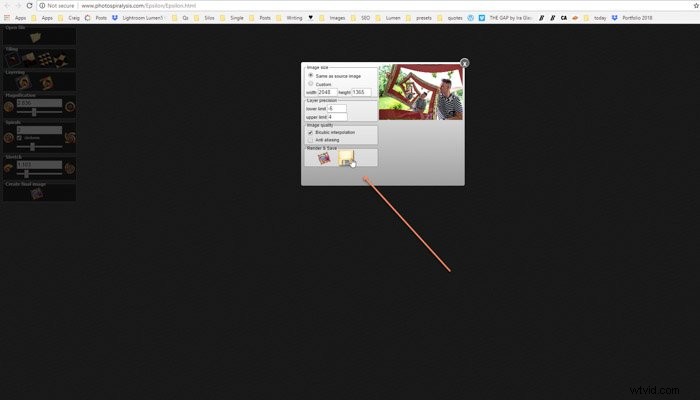The image size is (700, 400).
Task: Click the Stretch value field
Action: (x=39, y=165)
